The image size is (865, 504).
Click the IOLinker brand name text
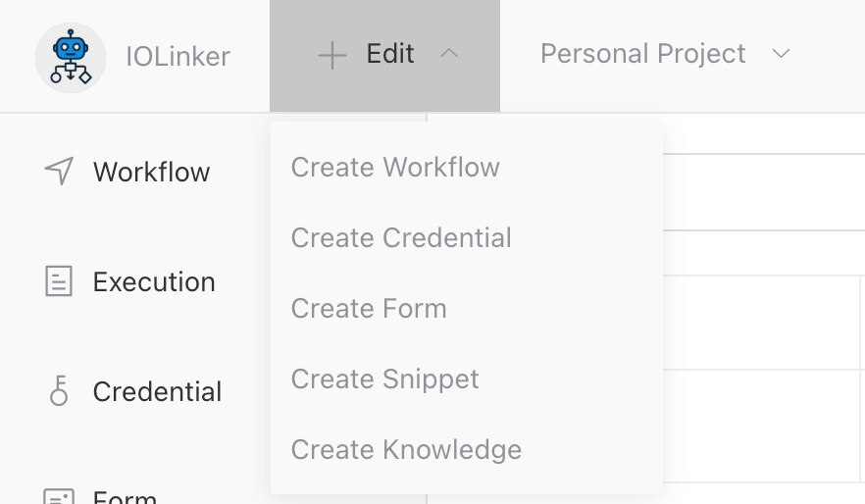click(x=178, y=57)
